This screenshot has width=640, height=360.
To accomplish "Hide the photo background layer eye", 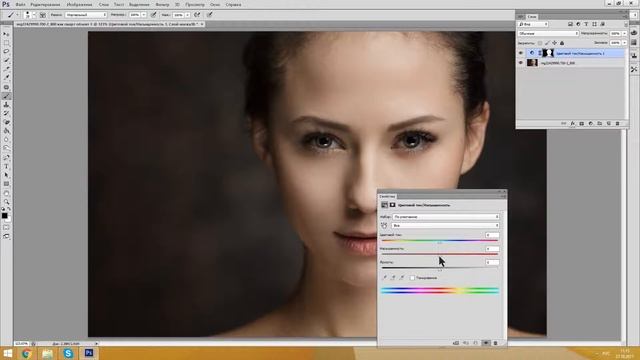I will tap(521, 62).
